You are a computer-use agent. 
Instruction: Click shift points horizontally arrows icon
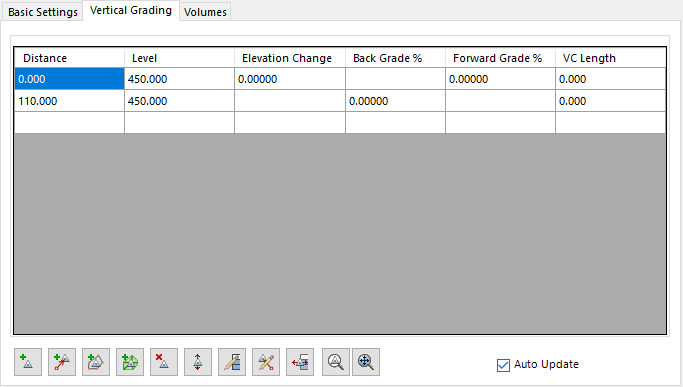tap(300, 362)
